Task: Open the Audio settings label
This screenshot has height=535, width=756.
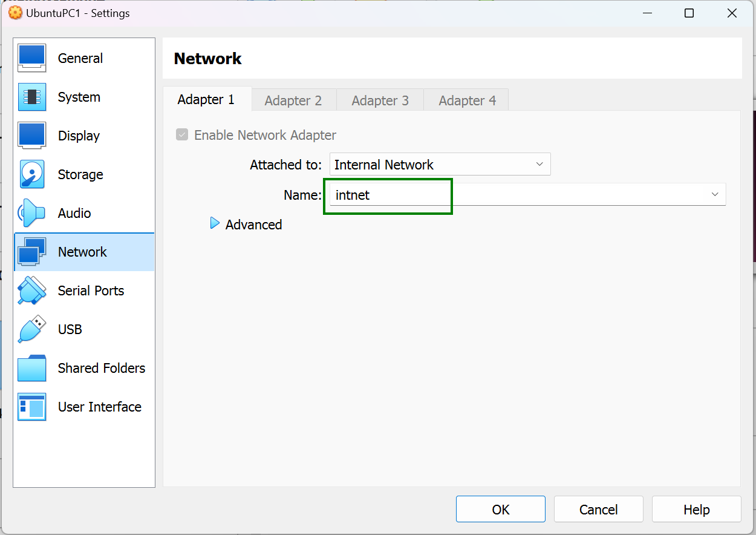Action: (x=74, y=213)
